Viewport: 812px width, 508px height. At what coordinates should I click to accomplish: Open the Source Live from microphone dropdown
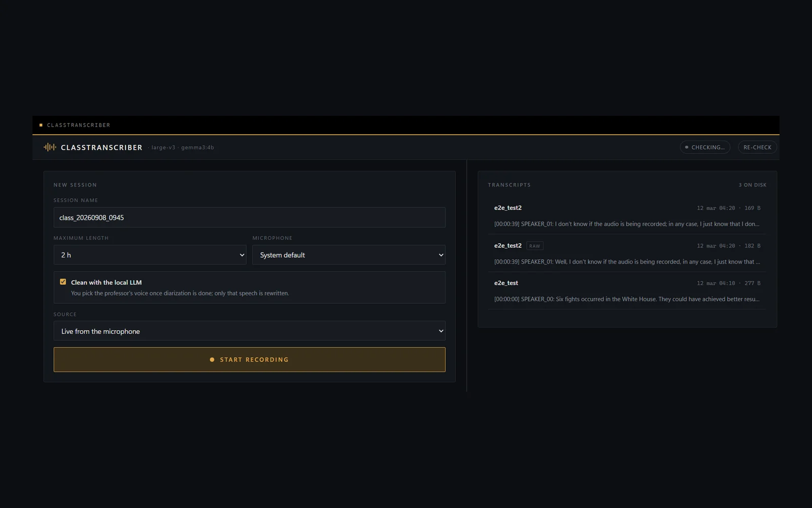pos(249,331)
